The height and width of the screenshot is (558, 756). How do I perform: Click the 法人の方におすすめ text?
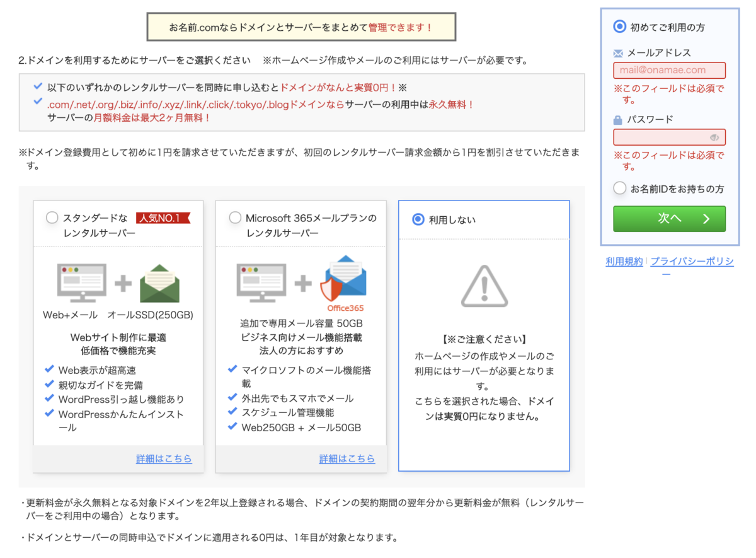301,351
